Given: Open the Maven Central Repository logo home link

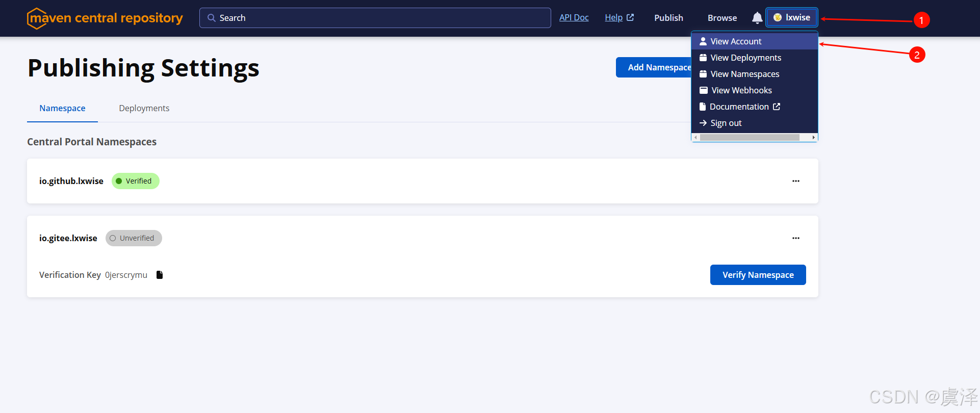Looking at the screenshot, I should pos(105,18).
